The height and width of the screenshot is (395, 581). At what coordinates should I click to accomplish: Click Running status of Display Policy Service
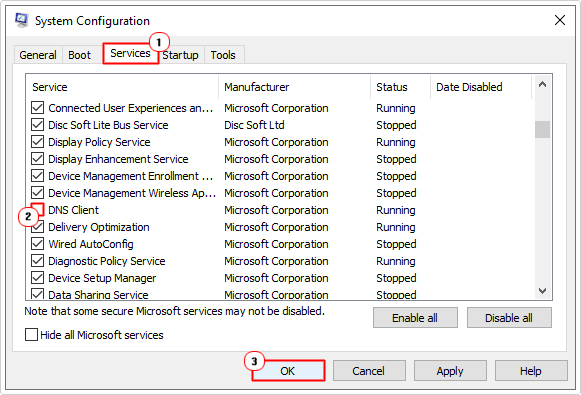pyautogui.click(x=396, y=142)
